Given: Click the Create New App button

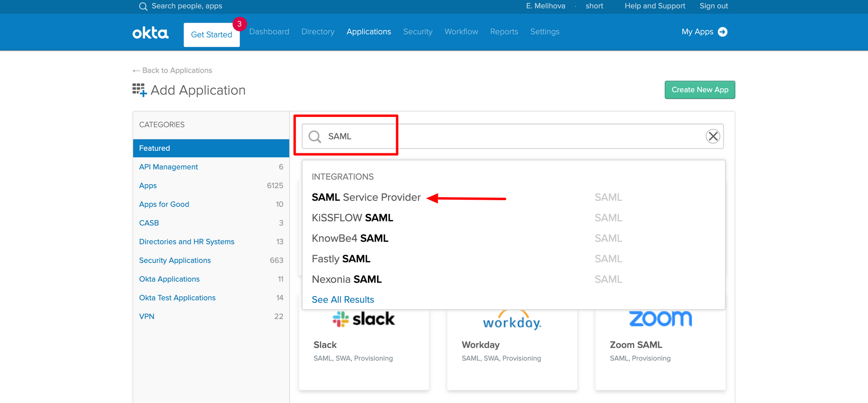Looking at the screenshot, I should point(700,90).
